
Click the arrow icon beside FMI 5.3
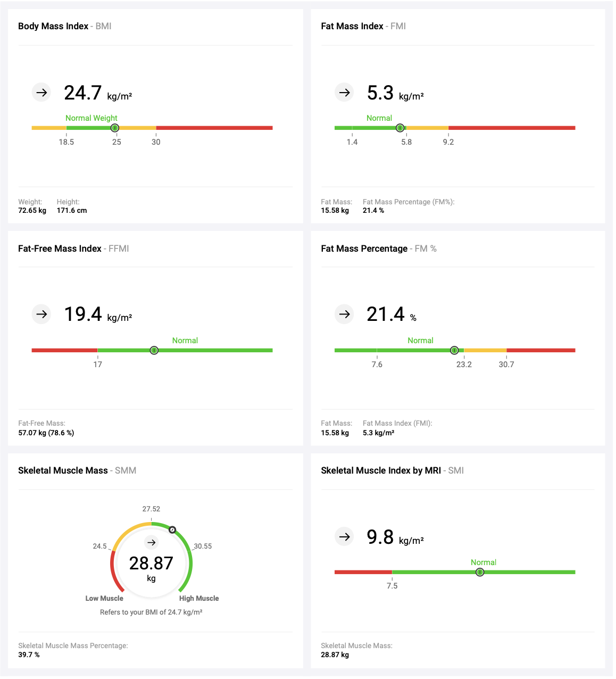(x=344, y=93)
